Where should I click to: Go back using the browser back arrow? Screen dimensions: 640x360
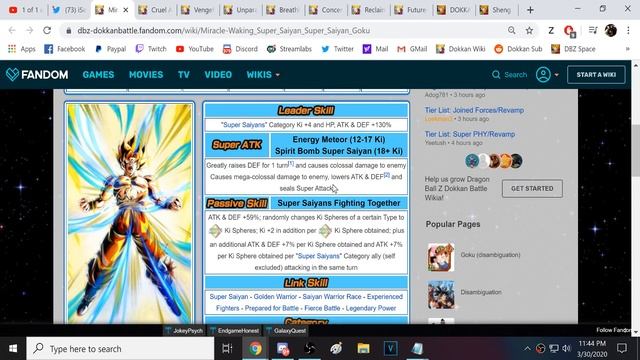coord(12,31)
